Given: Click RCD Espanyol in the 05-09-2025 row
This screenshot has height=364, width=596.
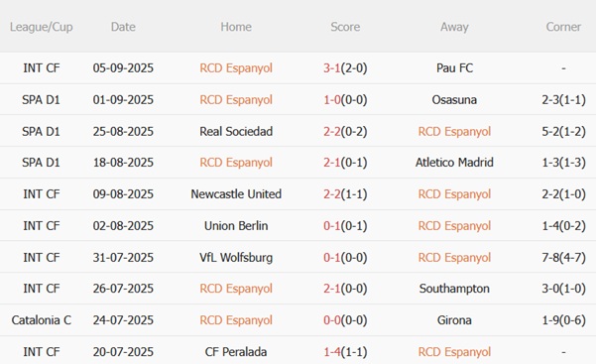Looking at the screenshot, I should click(x=236, y=68).
